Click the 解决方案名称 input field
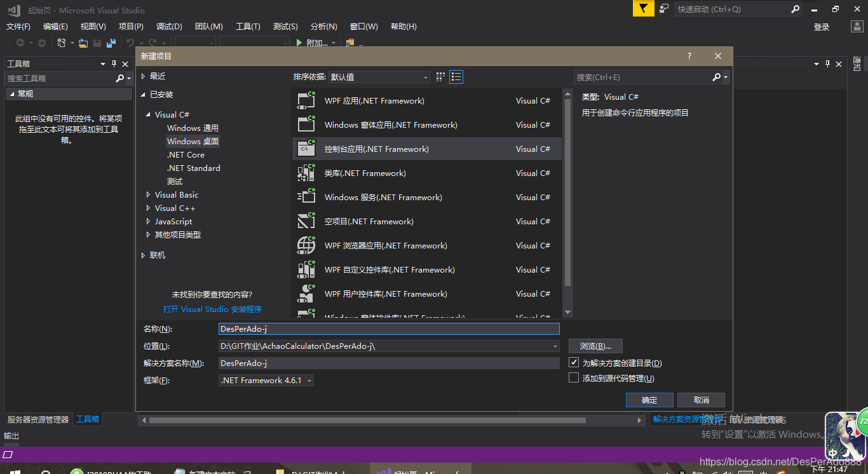The width and height of the screenshot is (868, 474). [x=389, y=363]
